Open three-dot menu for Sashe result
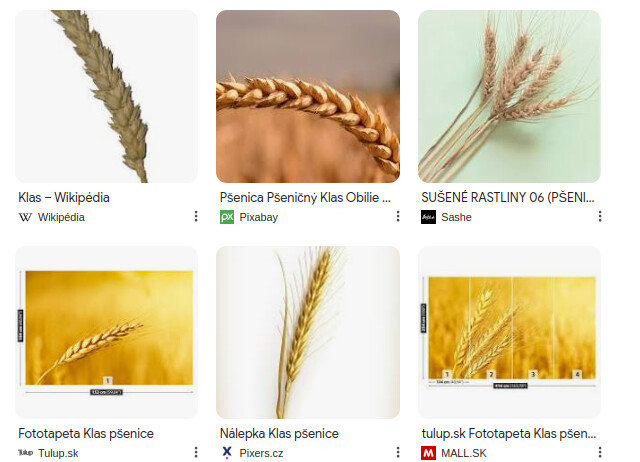The width and height of the screenshot is (640, 462). tap(600, 216)
